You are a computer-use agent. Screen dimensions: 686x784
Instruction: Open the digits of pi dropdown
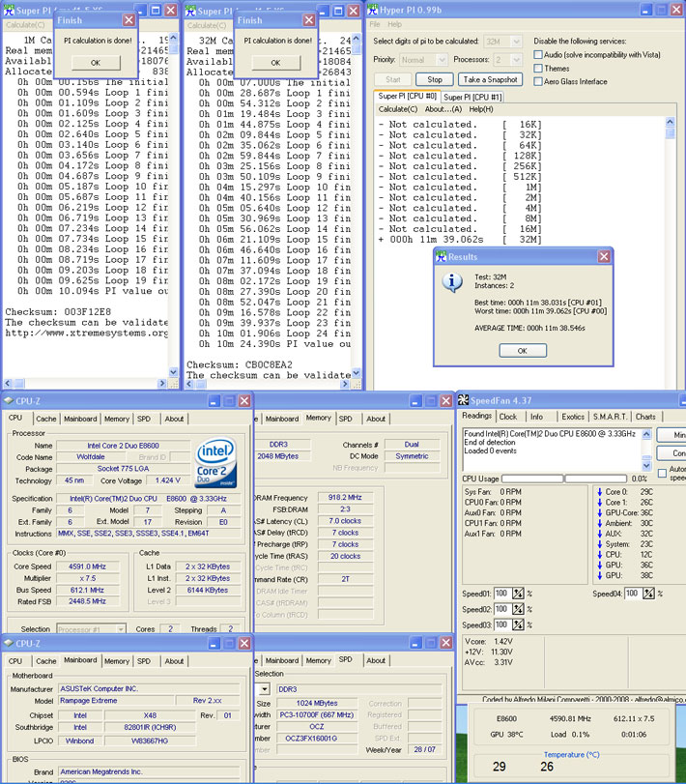click(x=517, y=42)
